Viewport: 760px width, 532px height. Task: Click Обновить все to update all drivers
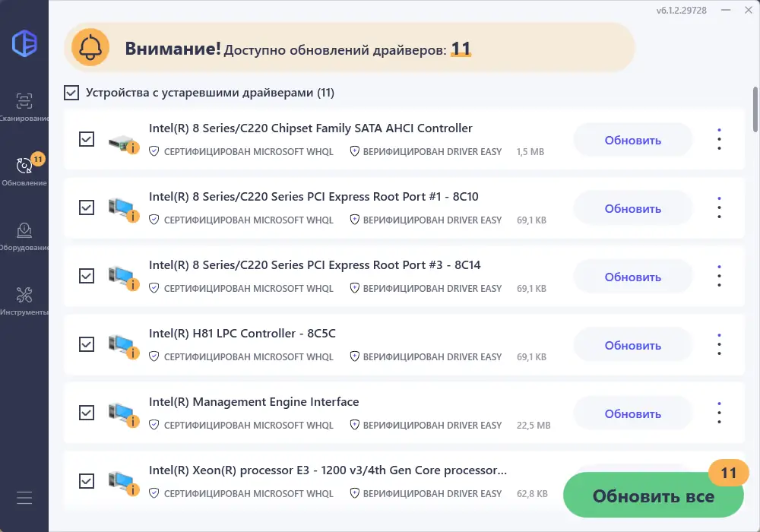pyautogui.click(x=653, y=496)
